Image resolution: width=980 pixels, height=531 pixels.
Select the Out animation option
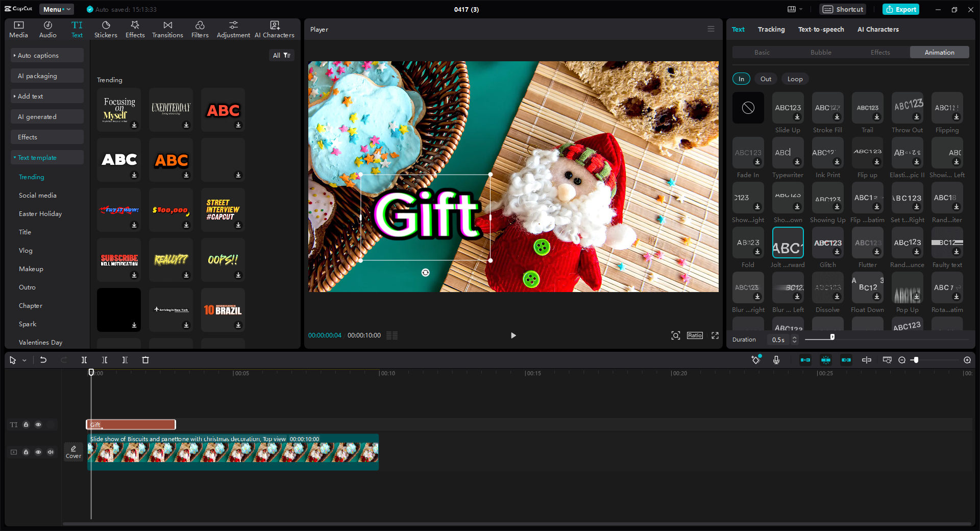pos(765,79)
